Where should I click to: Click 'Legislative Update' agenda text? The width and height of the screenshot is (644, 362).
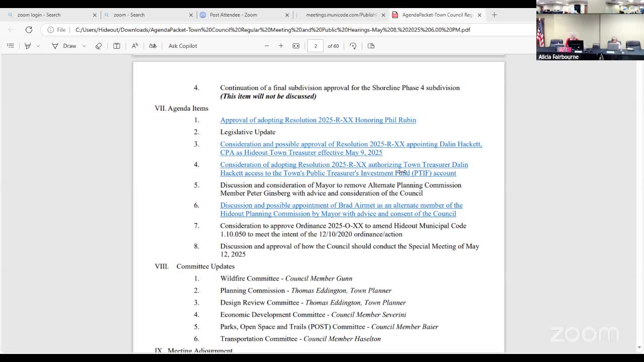click(x=248, y=132)
